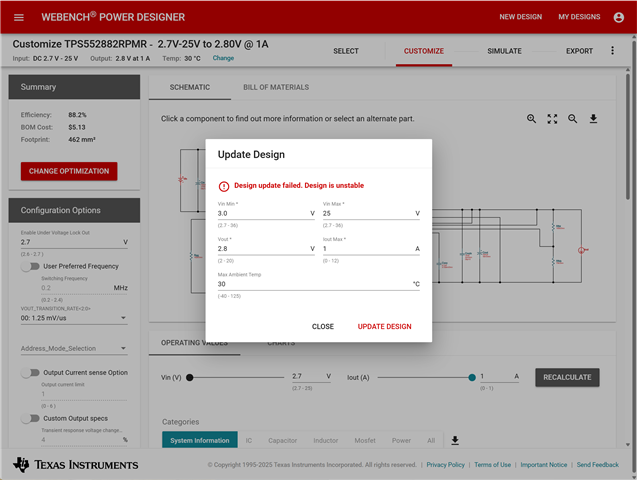Viewport: 637px width, 480px height.
Task: Go to the EXPORT step
Action: [x=579, y=51]
